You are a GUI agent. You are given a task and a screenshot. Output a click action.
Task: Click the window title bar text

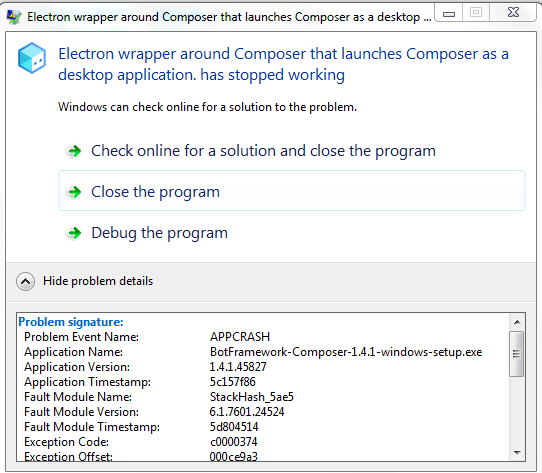[x=229, y=17]
